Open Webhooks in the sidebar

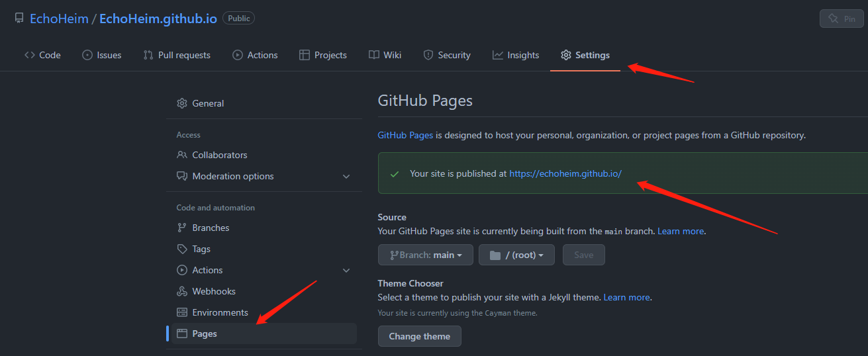click(264, 291)
